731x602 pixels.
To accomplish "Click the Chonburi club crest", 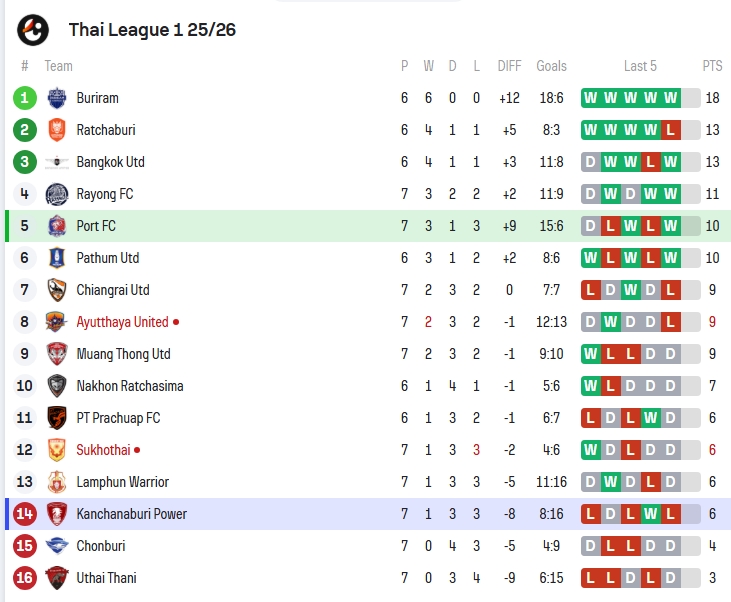I will pyautogui.click(x=56, y=546).
